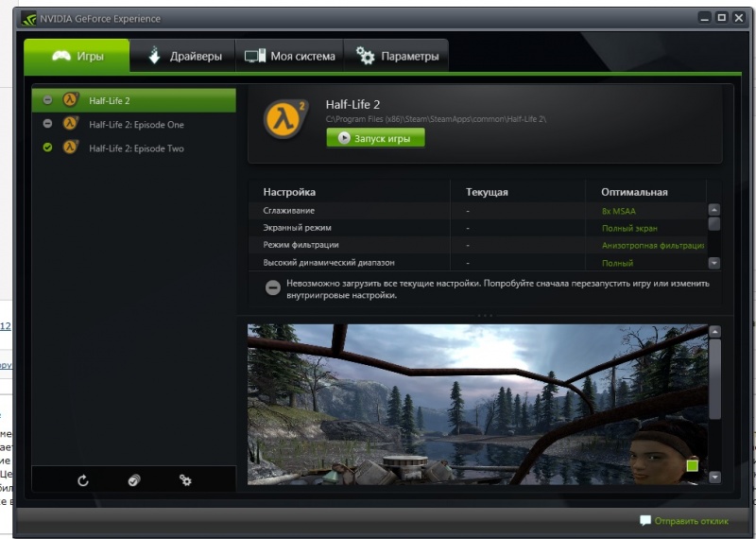756x539 pixels.
Task: Click the three-dot panel splitter handle
Action: coord(485,316)
